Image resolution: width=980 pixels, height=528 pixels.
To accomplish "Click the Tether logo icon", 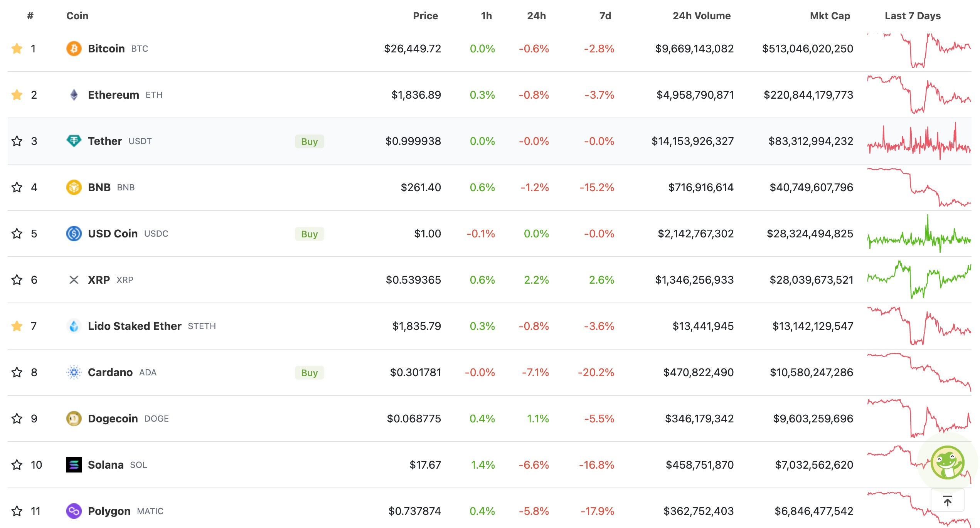I will 74,141.
